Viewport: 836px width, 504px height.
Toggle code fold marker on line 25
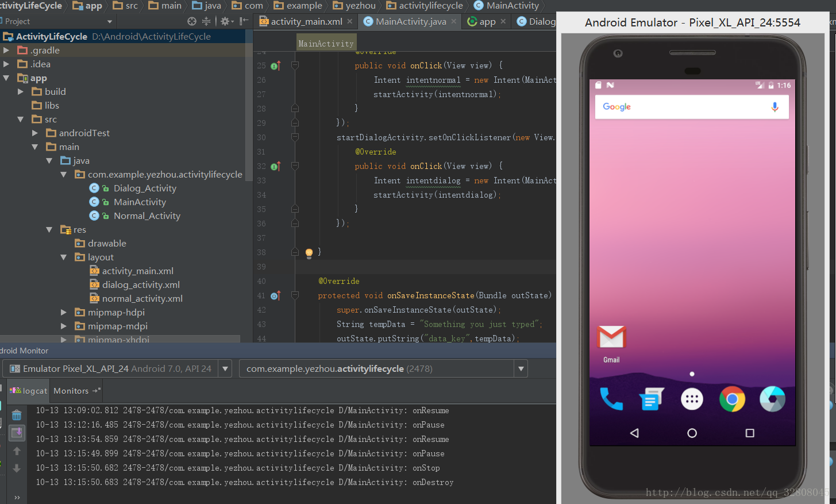pyautogui.click(x=295, y=66)
